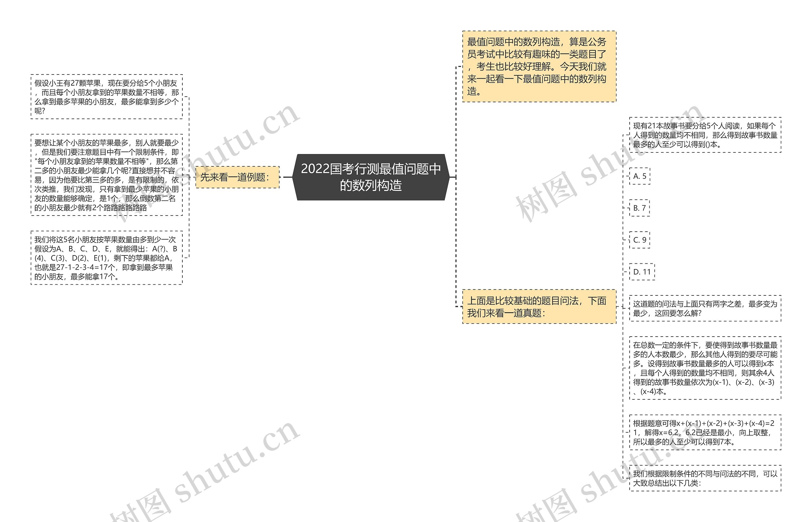Select answer option 'B. 7'
This screenshot has width=812, height=522.
pos(639,208)
